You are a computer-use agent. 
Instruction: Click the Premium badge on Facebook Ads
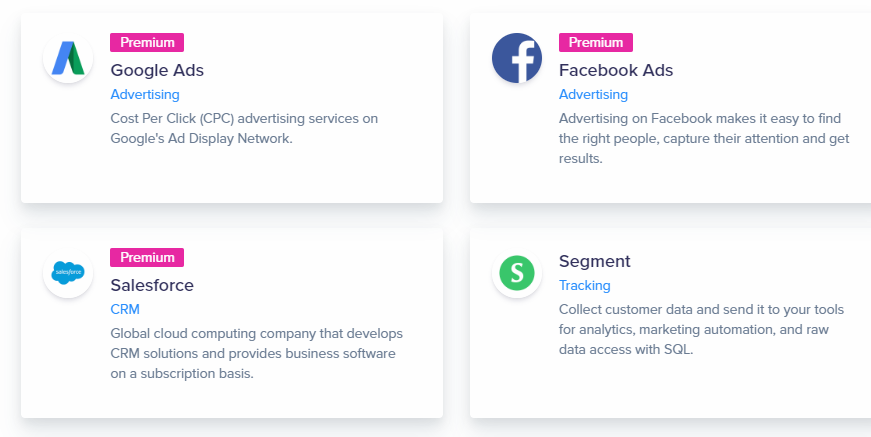point(596,42)
